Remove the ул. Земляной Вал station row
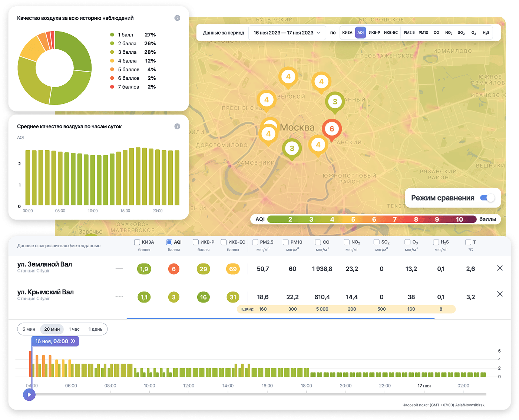Screen dimensions: 519x420 [500, 268]
